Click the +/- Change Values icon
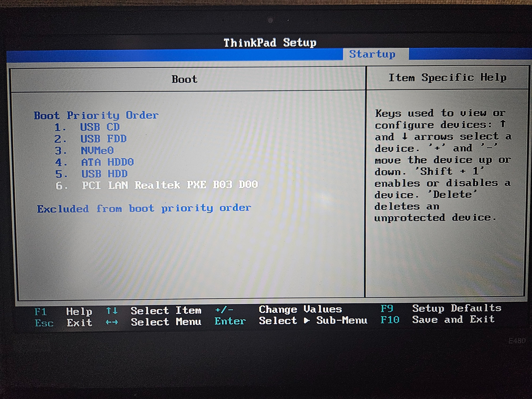Viewport: 532px width, 399px height. (x=224, y=310)
